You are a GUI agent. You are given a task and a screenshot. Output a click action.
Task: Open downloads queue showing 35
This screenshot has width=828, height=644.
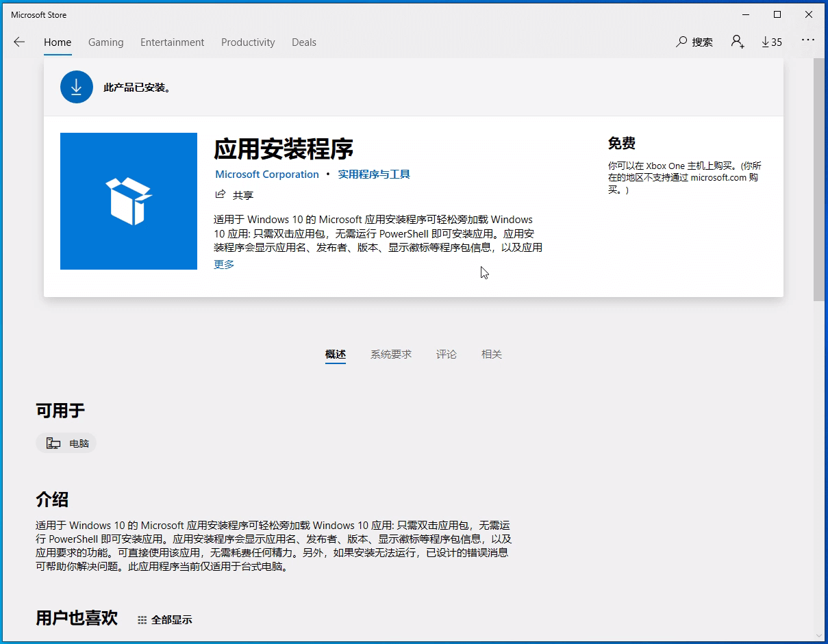point(772,42)
